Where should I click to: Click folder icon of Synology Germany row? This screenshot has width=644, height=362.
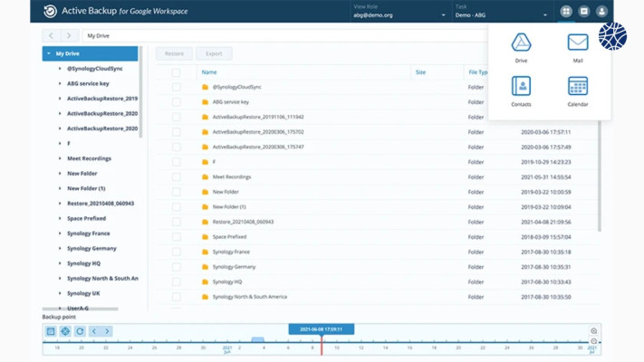205,267
